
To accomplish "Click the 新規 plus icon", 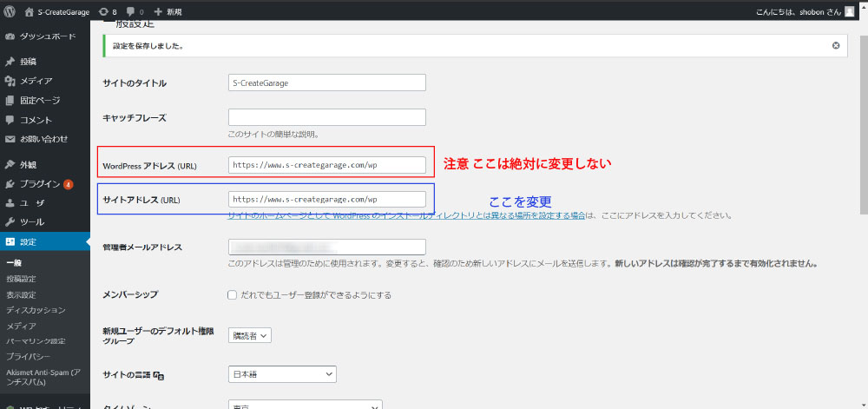I will coord(158,11).
